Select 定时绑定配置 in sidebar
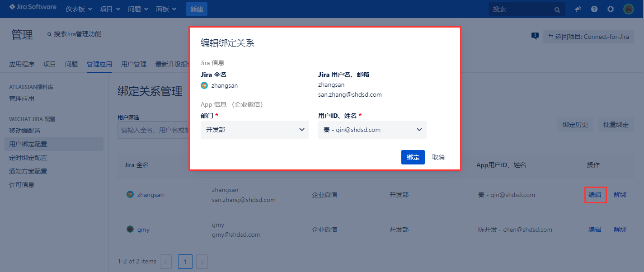The height and width of the screenshot is (272, 644). coord(28,158)
